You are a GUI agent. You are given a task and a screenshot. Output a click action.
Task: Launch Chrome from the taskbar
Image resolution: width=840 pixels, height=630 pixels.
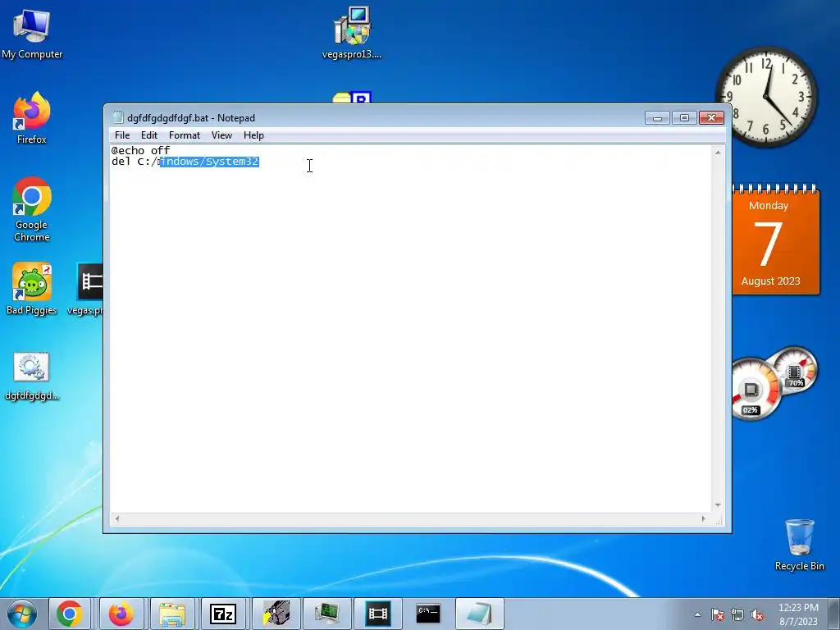[x=70, y=614]
